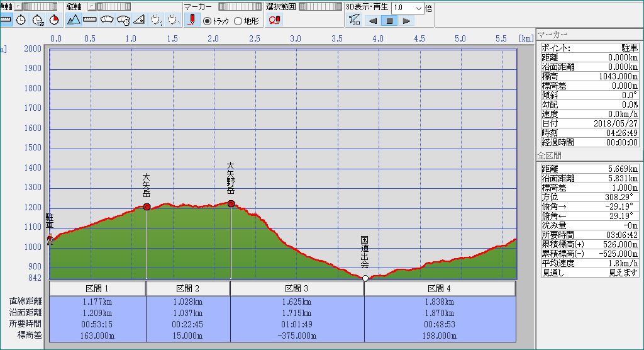
Task: Adjust the 選択範囲 slider
Action: click(320, 6)
